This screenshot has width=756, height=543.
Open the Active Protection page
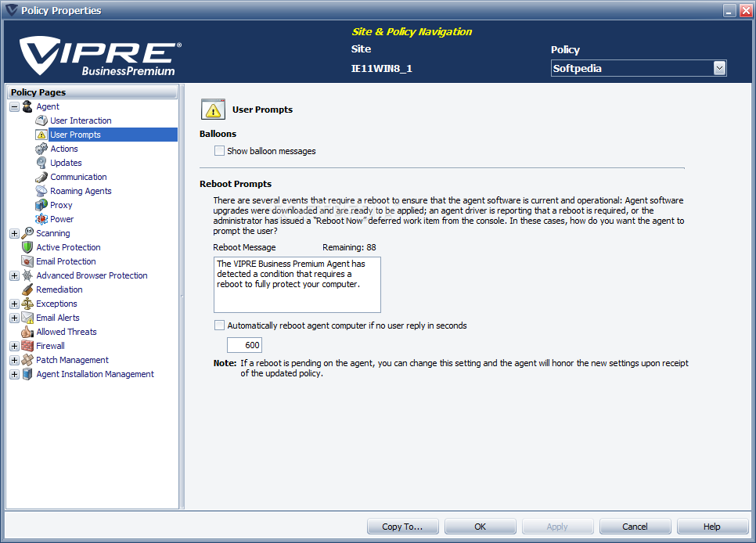click(68, 247)
